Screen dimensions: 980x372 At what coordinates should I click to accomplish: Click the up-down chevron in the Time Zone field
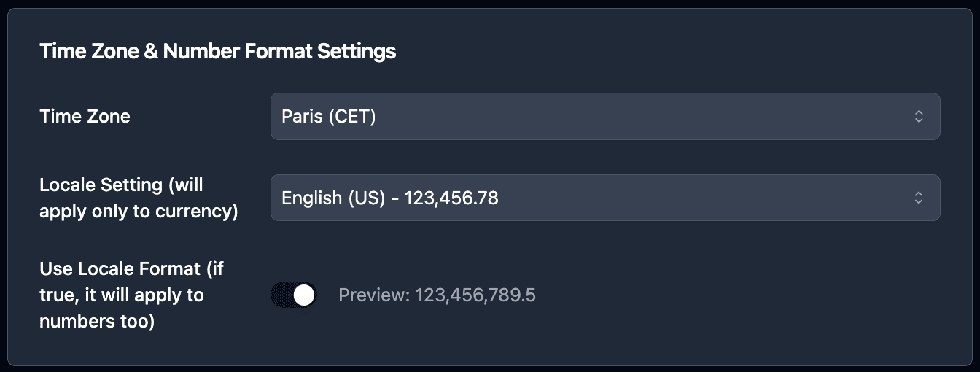click(919, 116)
